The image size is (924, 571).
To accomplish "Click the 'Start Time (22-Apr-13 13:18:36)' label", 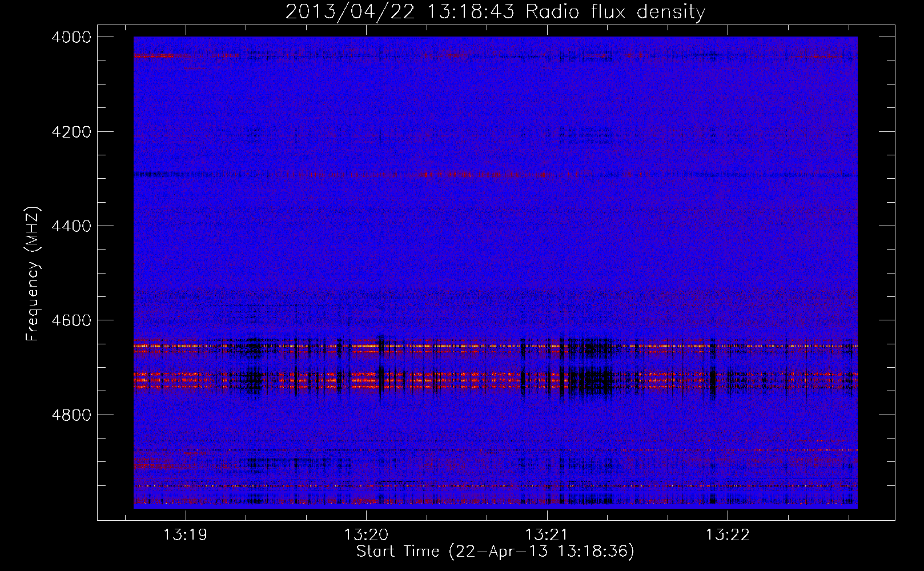I will [495, 552].
